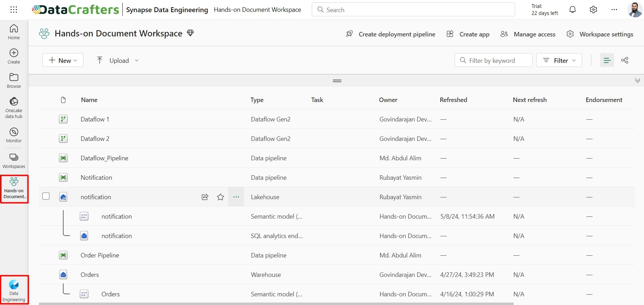The height and width of the screenshot is (305, 644).
Task: Go to OneLake data hub
Action: pyautogui.click(x=14, y=108)
